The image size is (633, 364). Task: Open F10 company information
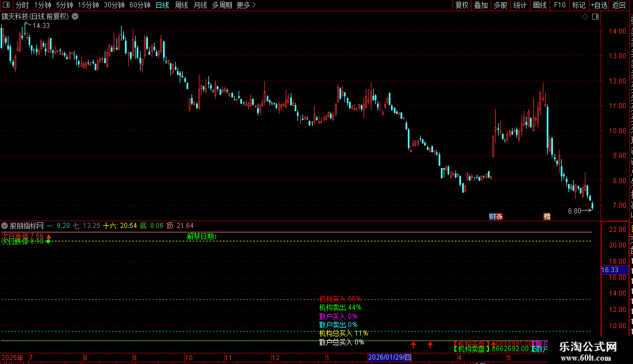560,5
